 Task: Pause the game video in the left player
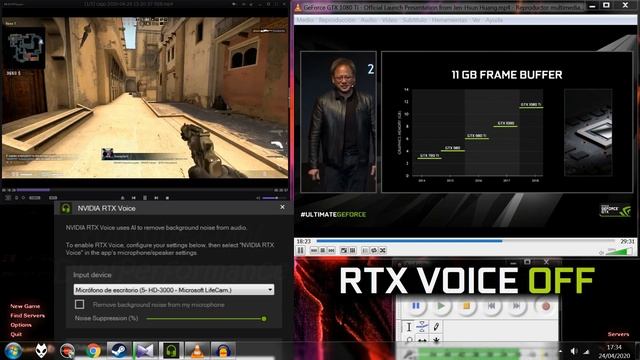coord(144,198)
